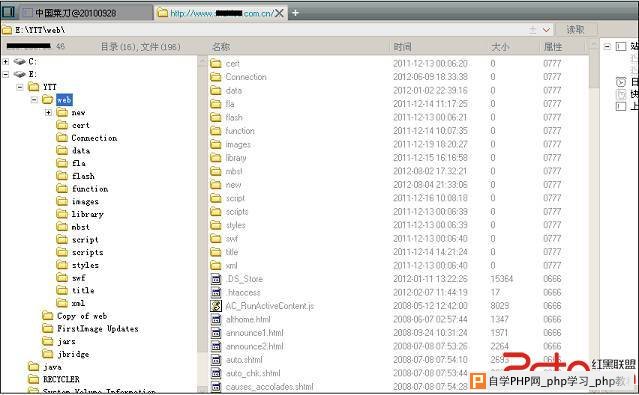The width and height of the screenshot is (639, 395).
Task: Select title folder in the tree
Action: (x=83, y=290)
